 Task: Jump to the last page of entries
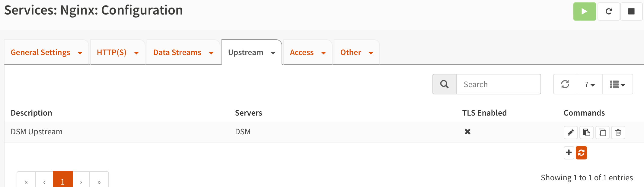99,182
